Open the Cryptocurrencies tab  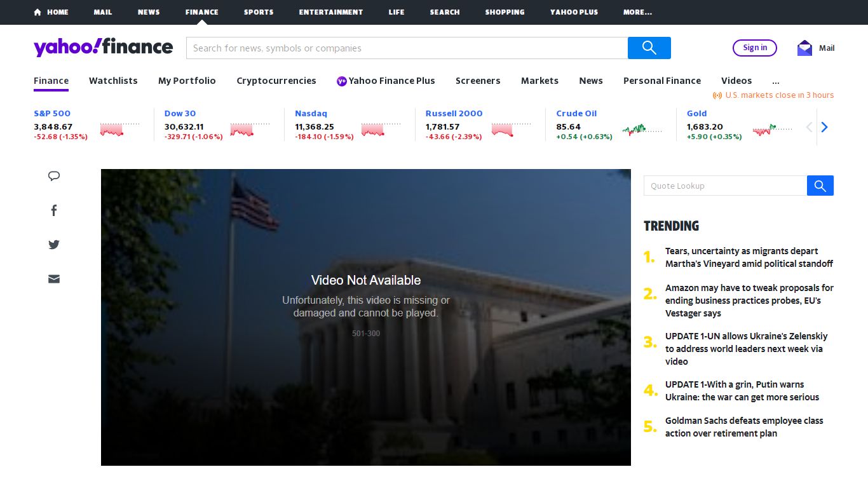click(276, 81)
